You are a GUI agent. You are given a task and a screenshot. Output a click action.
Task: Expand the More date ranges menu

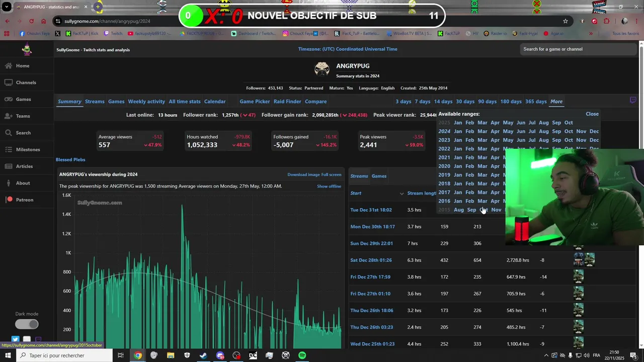556,102
